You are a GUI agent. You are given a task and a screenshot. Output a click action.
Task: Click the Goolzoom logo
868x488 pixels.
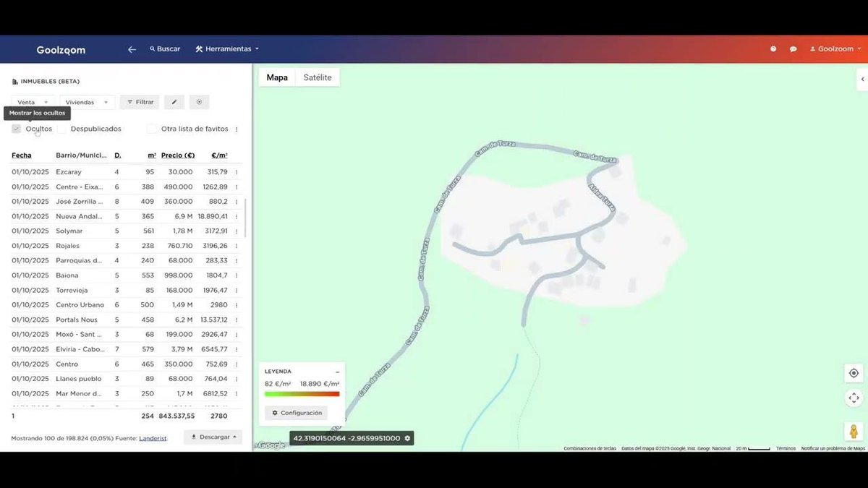61,50
